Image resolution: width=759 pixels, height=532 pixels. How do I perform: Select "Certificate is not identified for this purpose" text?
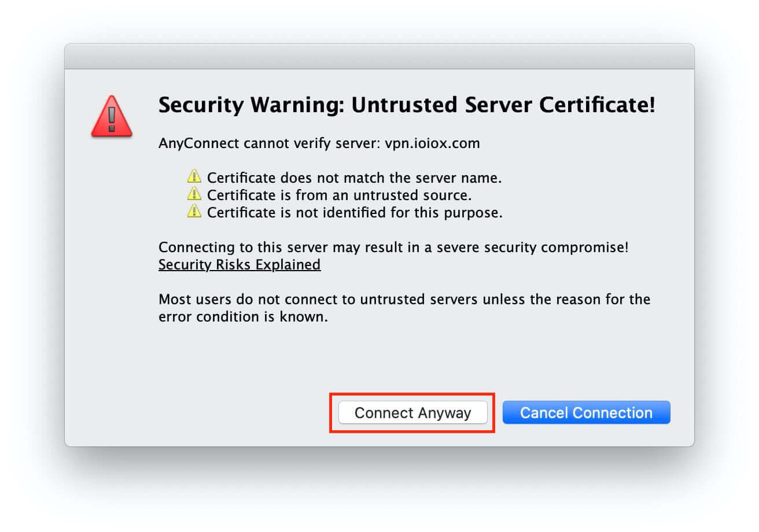click(x=355, y=213)
